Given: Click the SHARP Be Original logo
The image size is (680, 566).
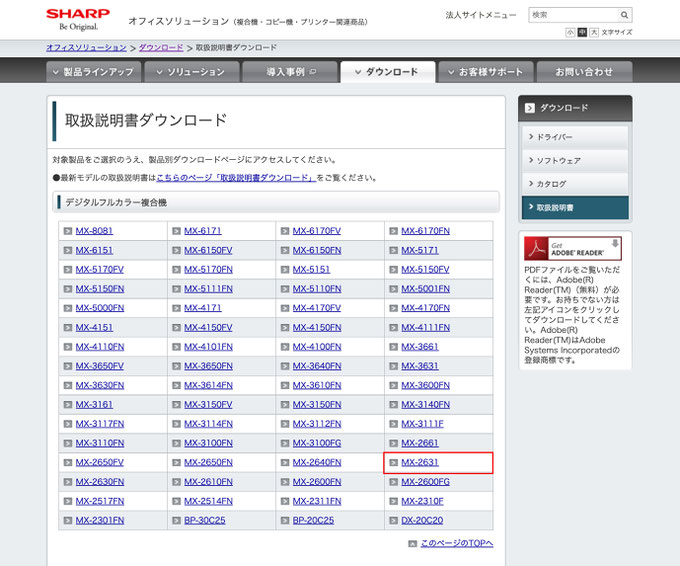Looking at the screenshot, I should (78, 20).
